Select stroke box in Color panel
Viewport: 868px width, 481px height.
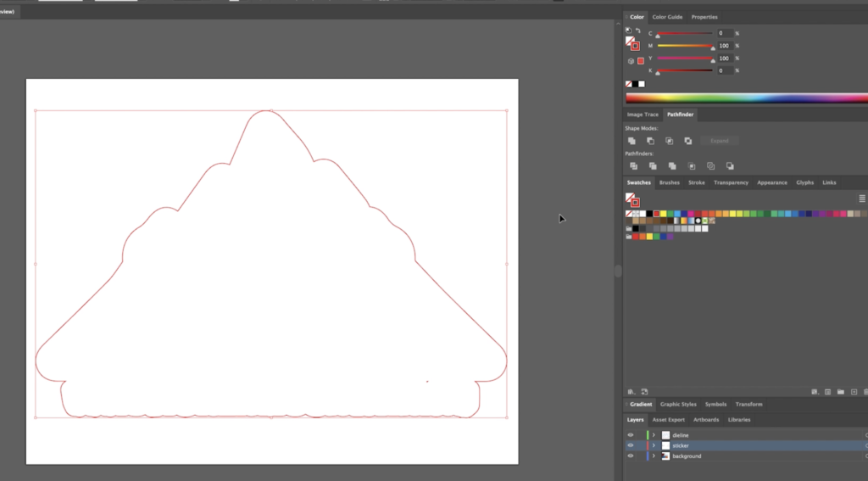click(636, 46)
